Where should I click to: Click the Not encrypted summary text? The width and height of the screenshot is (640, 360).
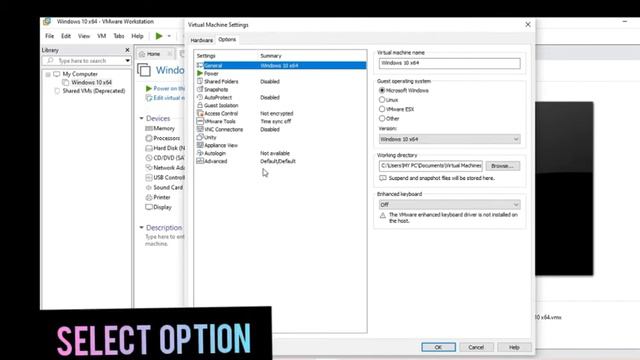point(277,113)
